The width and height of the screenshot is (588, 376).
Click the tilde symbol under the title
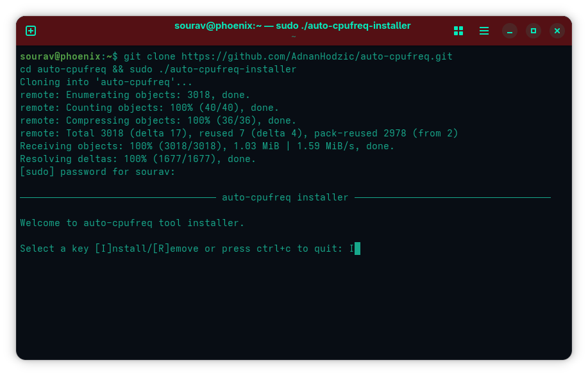[x=293, y=37]
